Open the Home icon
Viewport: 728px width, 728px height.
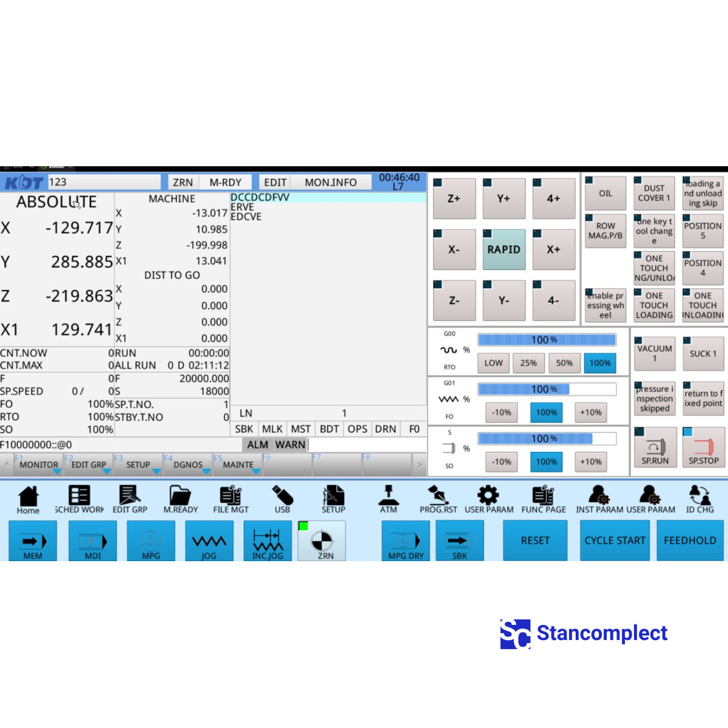[28, 500]
